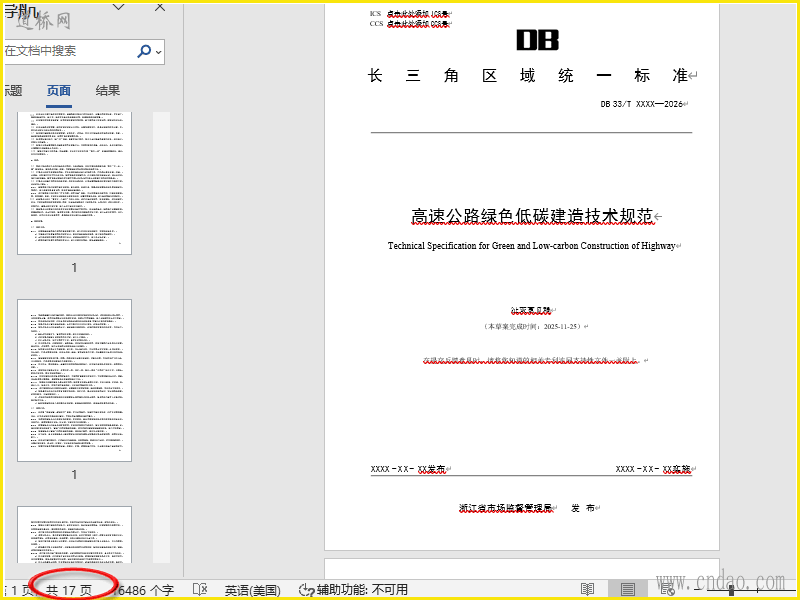Image resolution: width=800 pixels, height=600 pixels.
Task: Click the CCS placeholder text line
Action: coord(410,23)
